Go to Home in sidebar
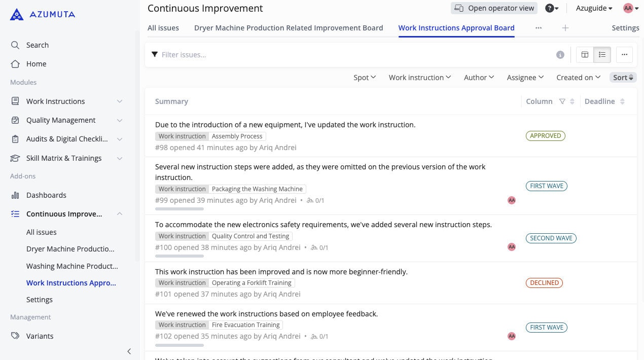644x360 pixels. pos(36,64)
